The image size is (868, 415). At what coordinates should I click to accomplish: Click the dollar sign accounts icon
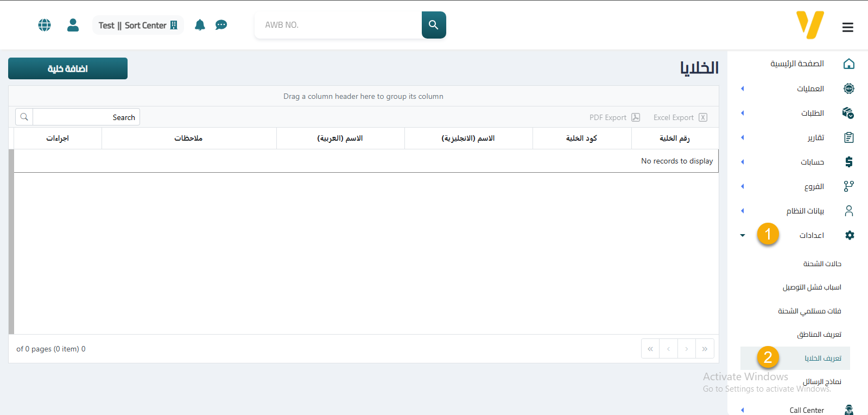[848, 162]
